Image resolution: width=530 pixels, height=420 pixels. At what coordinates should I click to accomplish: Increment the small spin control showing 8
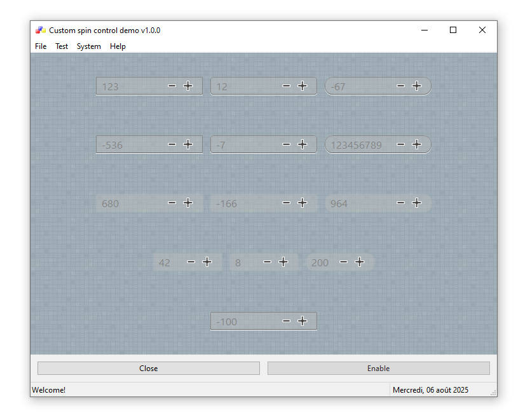click(x=283, y=262)
